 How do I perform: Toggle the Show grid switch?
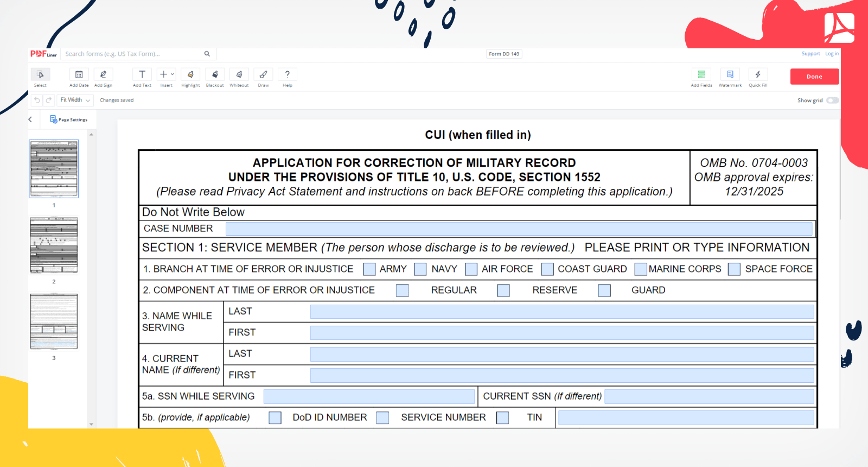832,100
